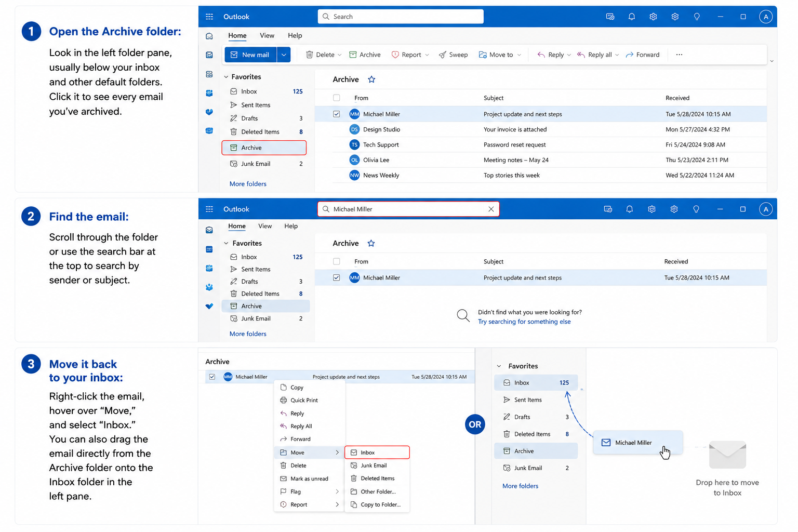This screenshot has width=798, height=532.
Task: Click notification bell in step 1 Outlook window
Action: click(x=631, y=17)
